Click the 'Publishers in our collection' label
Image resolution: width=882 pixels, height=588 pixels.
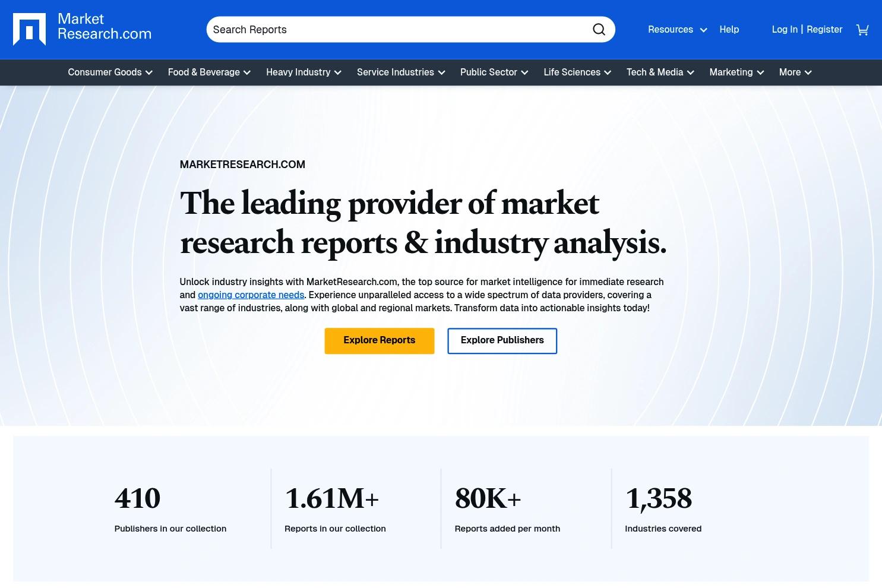click(170, 529)
